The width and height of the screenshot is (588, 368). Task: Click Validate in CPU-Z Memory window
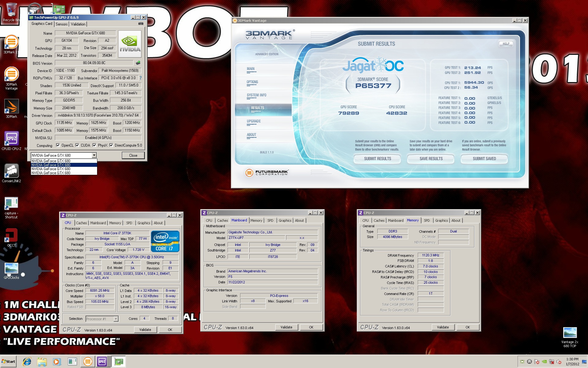coord(443,327)
